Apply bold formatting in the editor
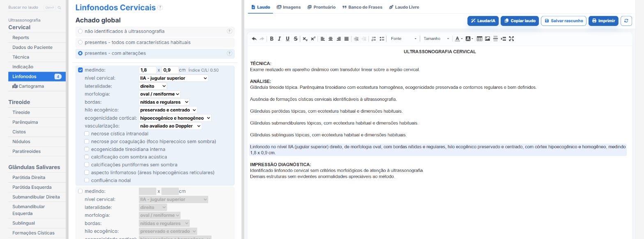 click(x=271, y=39)
